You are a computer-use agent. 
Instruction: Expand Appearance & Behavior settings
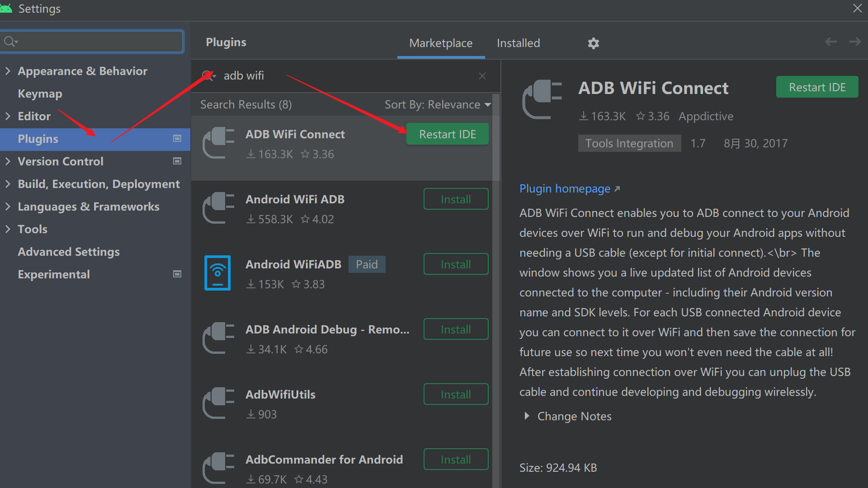pos(8,71)
